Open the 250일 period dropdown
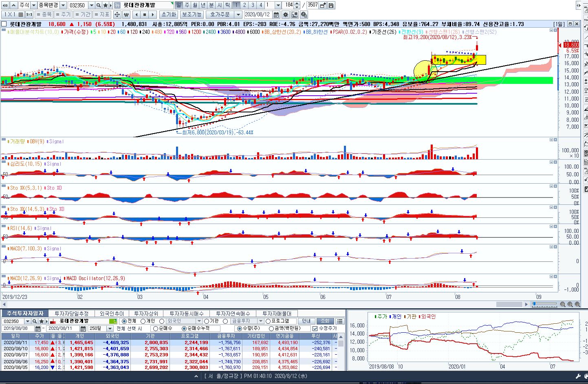This screenshot has height=384, width=588. click(x=110, y=329)
